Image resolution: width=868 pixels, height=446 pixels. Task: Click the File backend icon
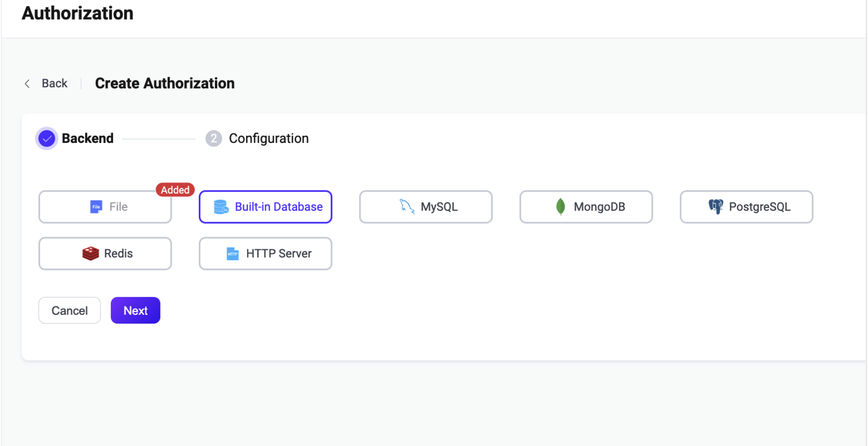(96, 207)
